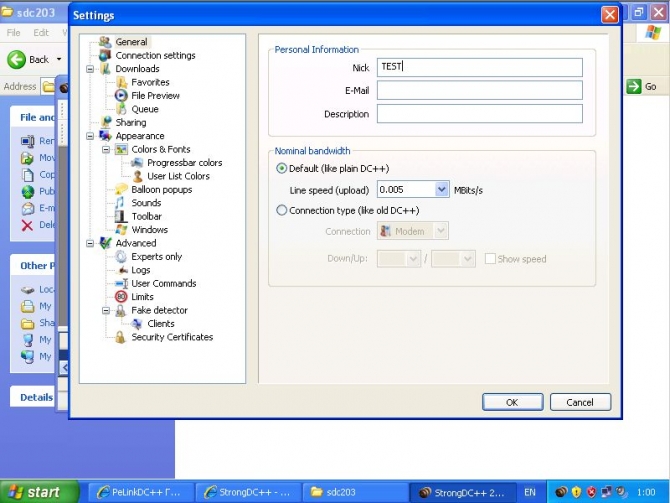
Task: Click the User Commands icon
Action: click(x=121, y=283)
